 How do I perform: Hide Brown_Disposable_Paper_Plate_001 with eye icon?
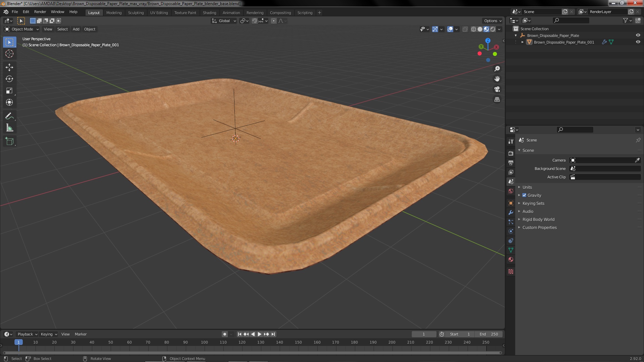638,42
